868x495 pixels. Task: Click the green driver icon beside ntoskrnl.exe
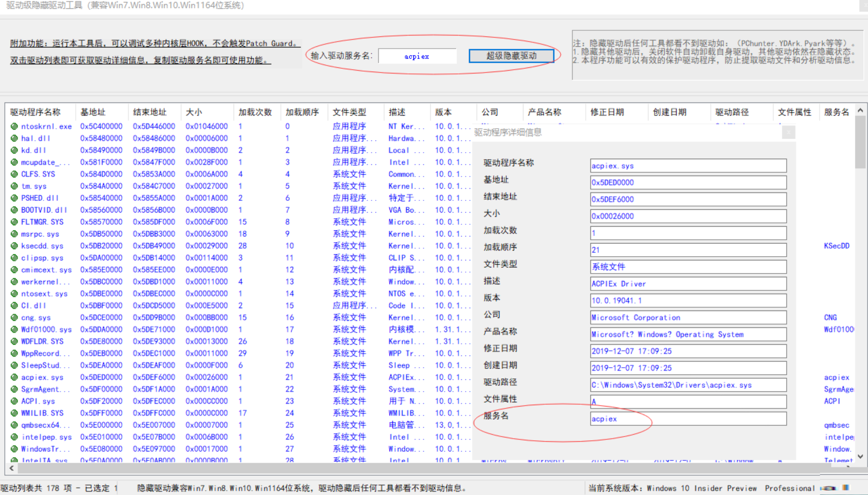click(14, 126)
